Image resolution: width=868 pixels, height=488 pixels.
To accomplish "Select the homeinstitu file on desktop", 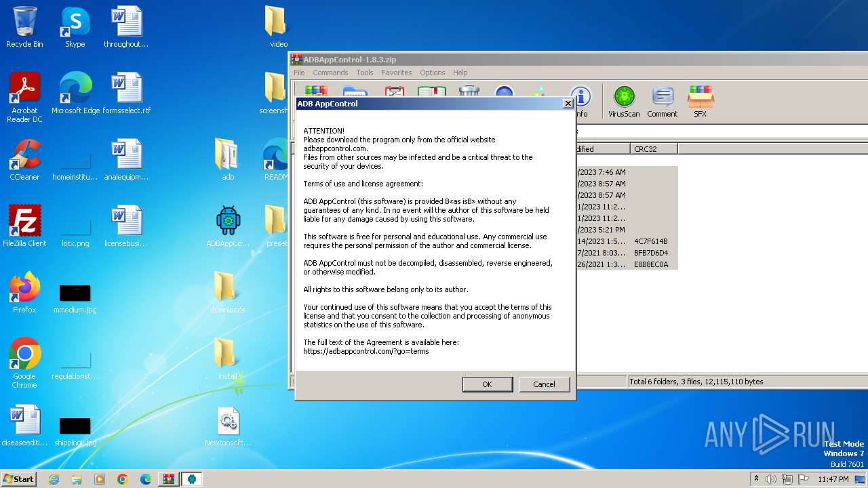I will coord(75,165).
